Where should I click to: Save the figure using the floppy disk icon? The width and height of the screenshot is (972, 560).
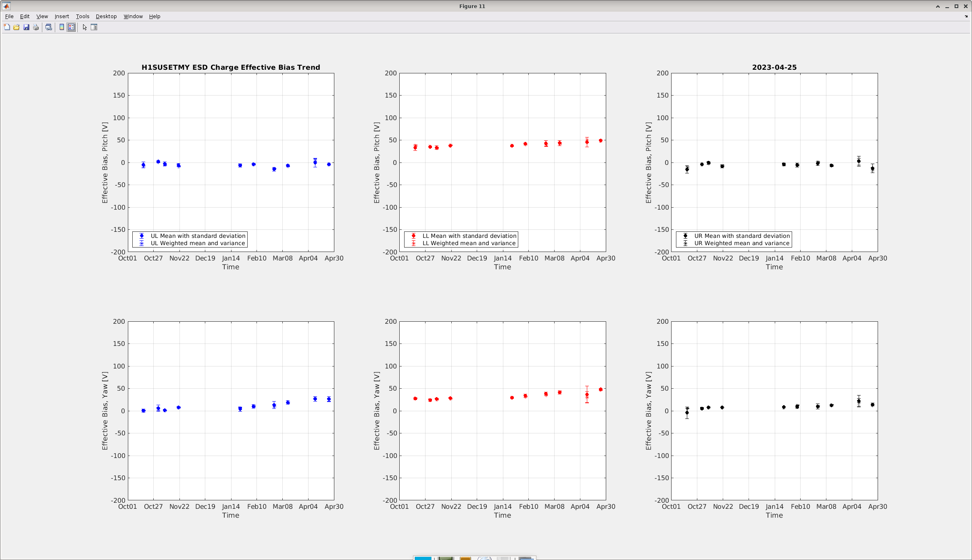coord(26,27)
